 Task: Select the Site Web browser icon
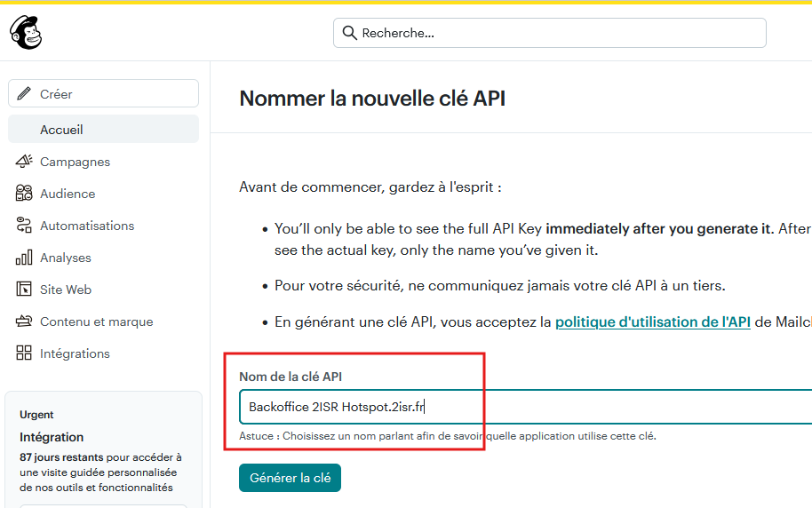tap(24, 290)
